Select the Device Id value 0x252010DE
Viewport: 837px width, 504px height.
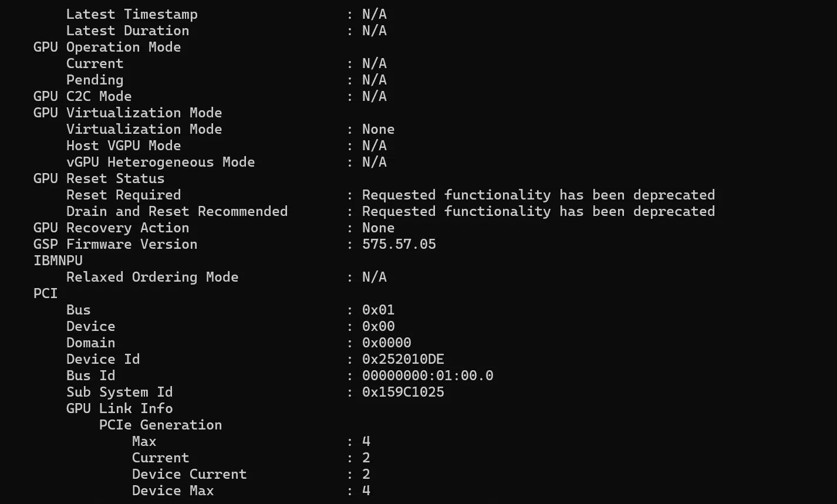(x=403, y=359)
